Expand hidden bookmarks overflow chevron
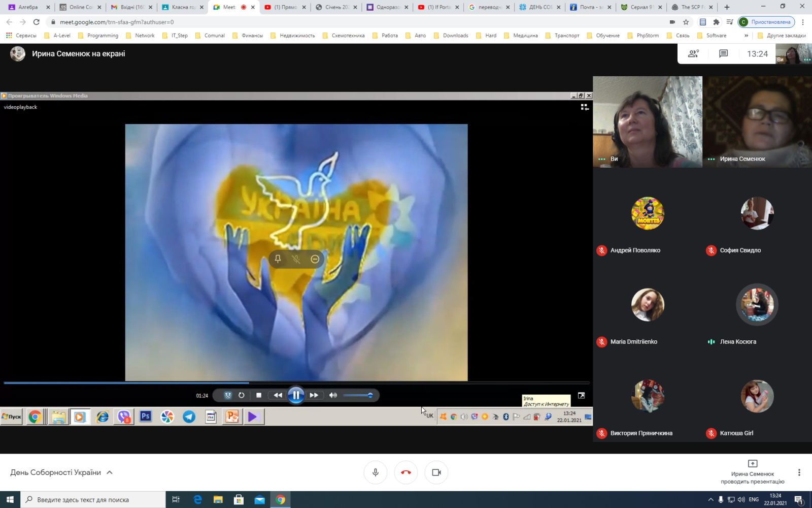This screenshot has height=508, width=812. click(746, 36)
